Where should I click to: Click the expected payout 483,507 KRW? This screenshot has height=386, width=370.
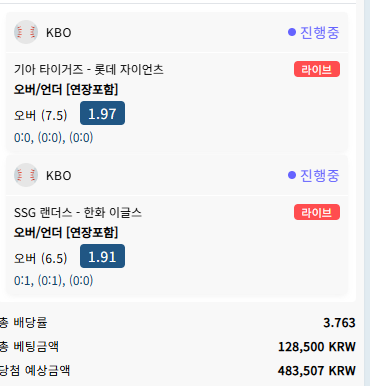coord(317,371)
